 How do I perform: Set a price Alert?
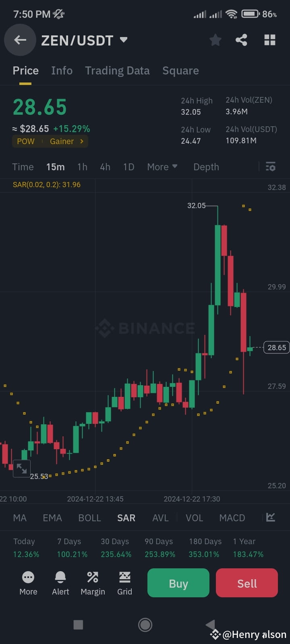point(60,583)
